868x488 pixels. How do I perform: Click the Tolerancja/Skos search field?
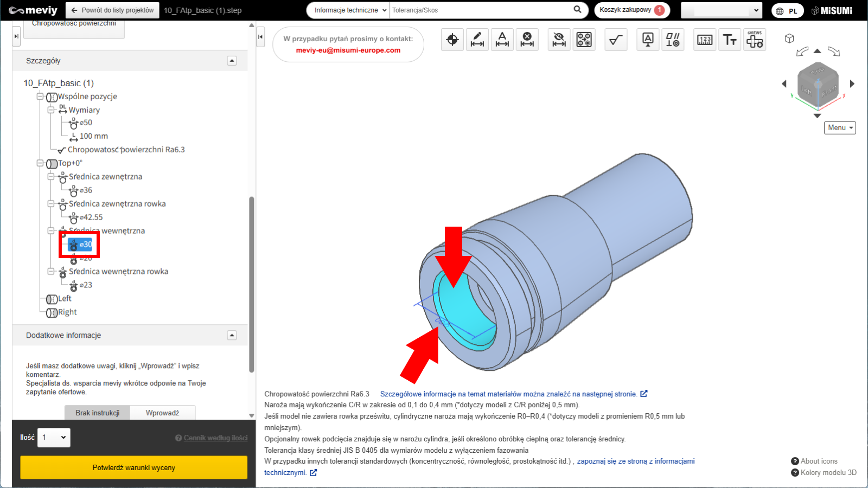tap(480, 10)
